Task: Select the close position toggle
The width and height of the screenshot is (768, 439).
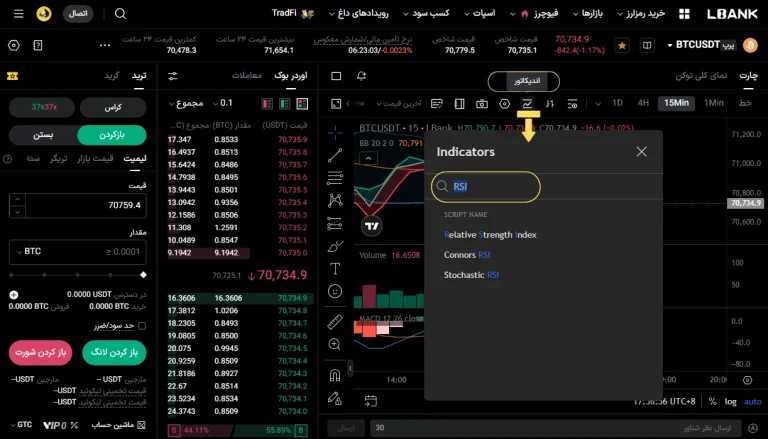Action: pyautogui.click(x=43, y=135)
